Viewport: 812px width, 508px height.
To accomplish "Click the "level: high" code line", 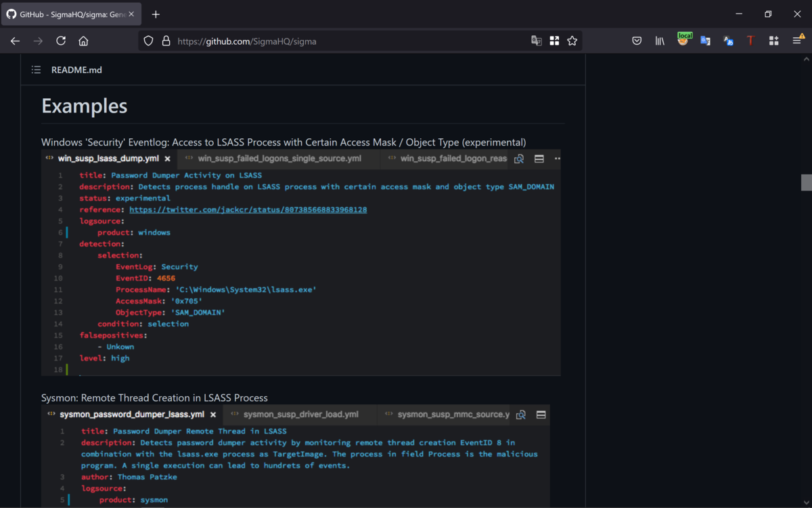I will tap(104, 358).
